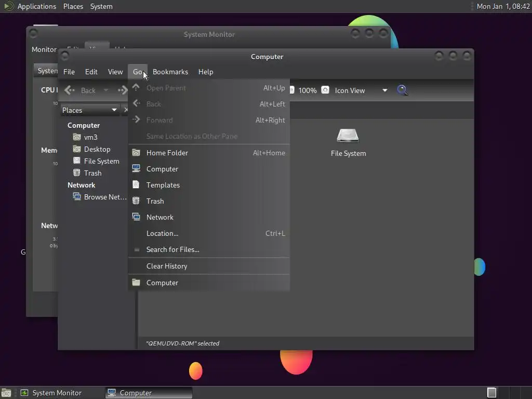Select Network in the Go menu
Screen dimensions: 532x399
[209, 217]
